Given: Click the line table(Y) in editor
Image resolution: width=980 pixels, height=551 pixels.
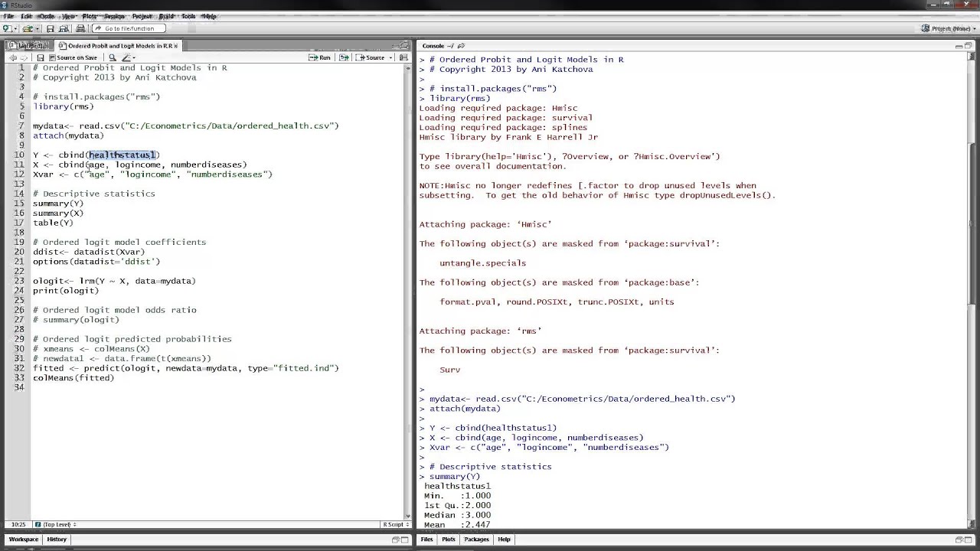Looking at the screenshot, I should click(x=53, y=223).
